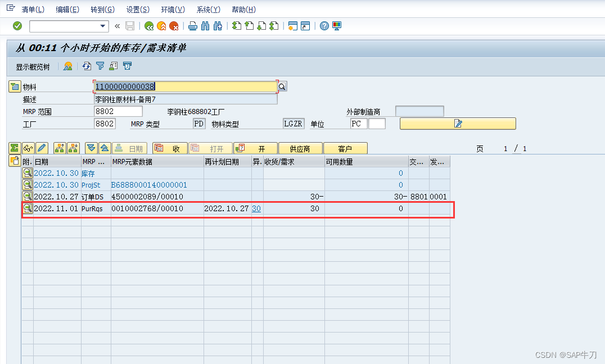Image resolution: width=605 pixels, height=364 pixels.
Task: Click the 客户 button
Action: click(x=345, y=148)
